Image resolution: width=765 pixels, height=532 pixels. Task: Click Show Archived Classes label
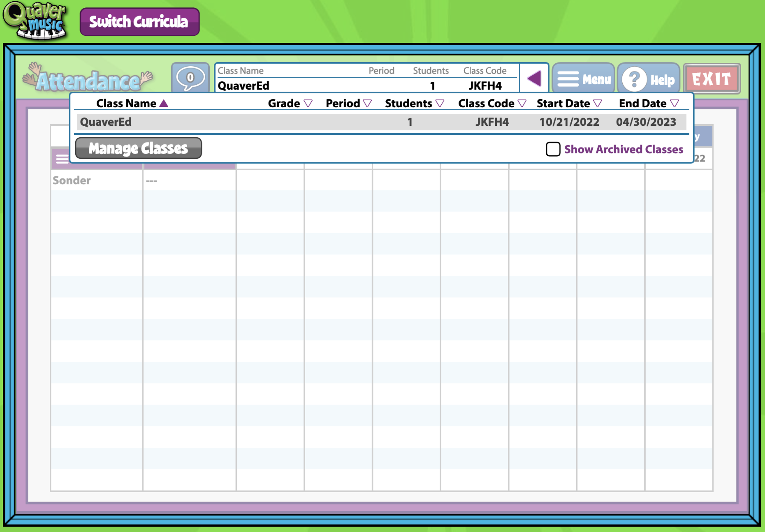(x=624, y=149)
